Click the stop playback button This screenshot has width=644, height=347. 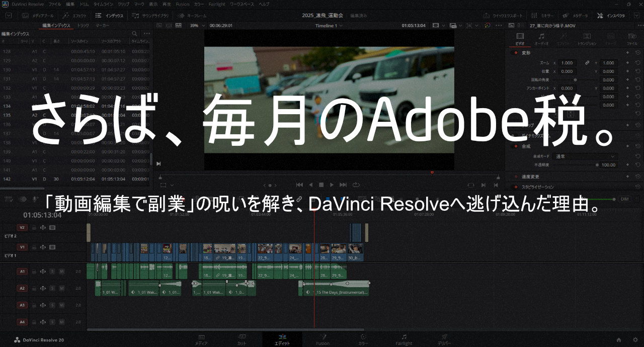[x=321, y=185]
